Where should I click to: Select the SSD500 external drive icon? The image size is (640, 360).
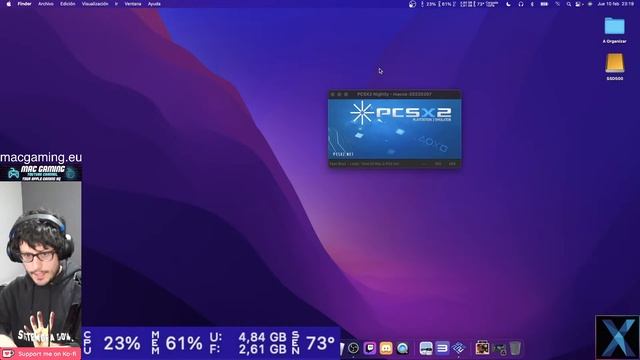point(614,67)
